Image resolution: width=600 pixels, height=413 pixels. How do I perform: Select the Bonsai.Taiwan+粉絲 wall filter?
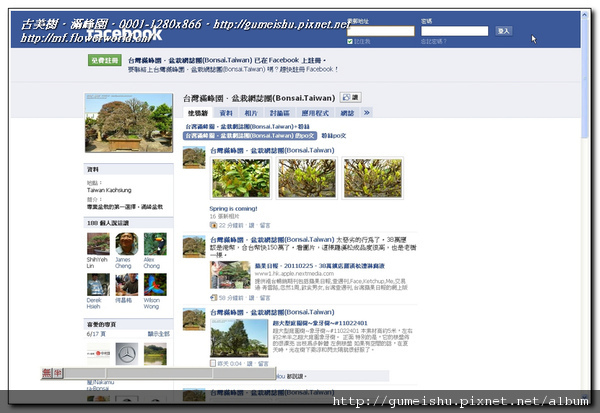248,126
